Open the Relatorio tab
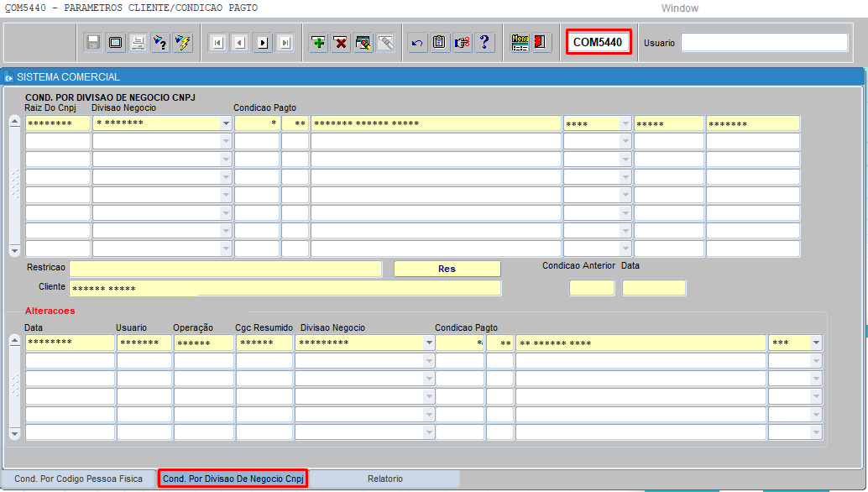This screenshot has width=868, height=492. [x=384, y=479]
